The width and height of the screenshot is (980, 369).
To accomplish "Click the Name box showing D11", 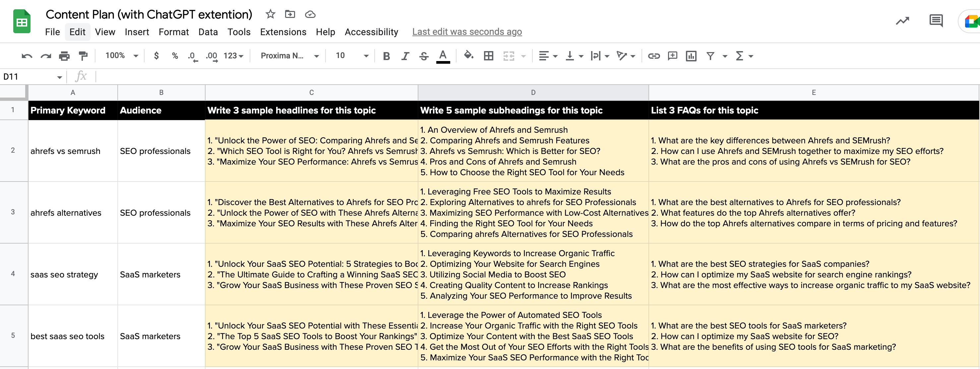I will click(32, 77).
